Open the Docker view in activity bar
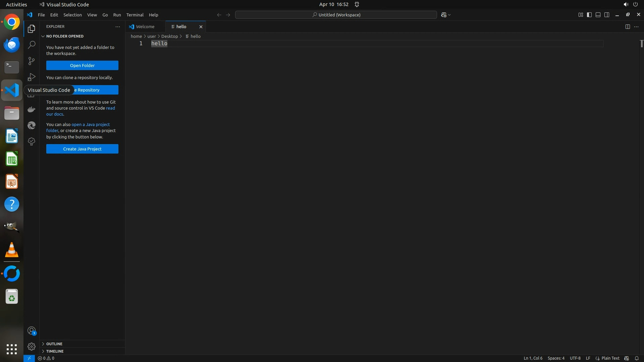Viewport: 644px width, 362px height. 32,109
